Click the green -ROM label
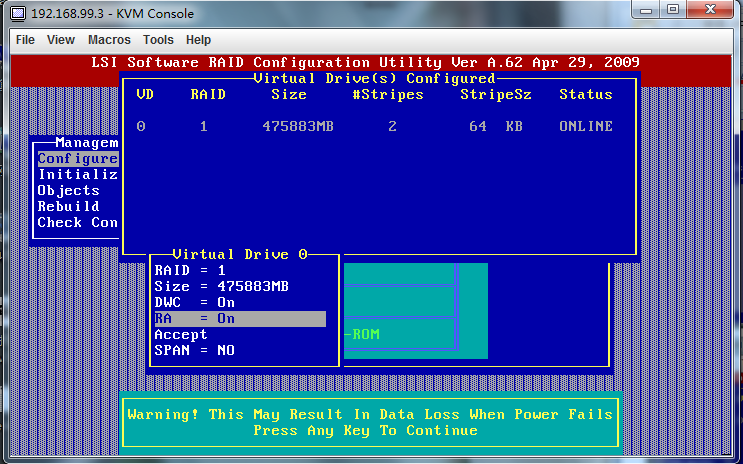The height and width of the screenshot is (464, 743). click(362, 335)
